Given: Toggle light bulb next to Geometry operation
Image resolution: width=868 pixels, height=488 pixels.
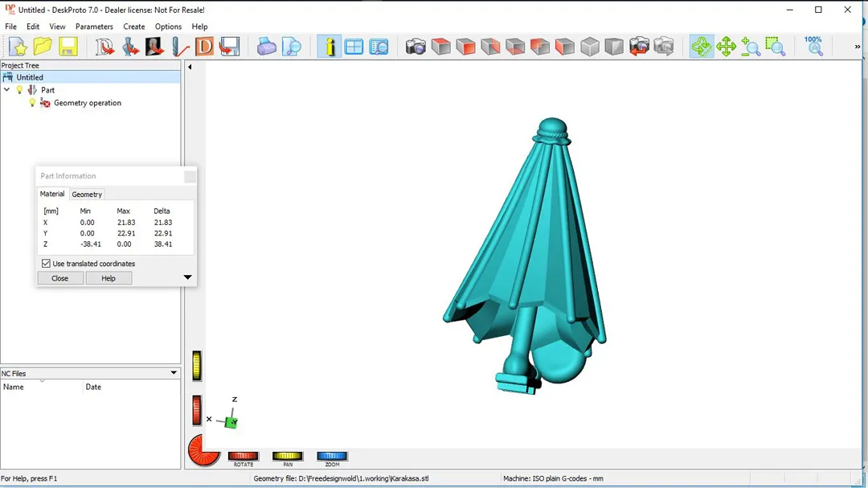Looking at the screenshot, I should pos(32,102).
